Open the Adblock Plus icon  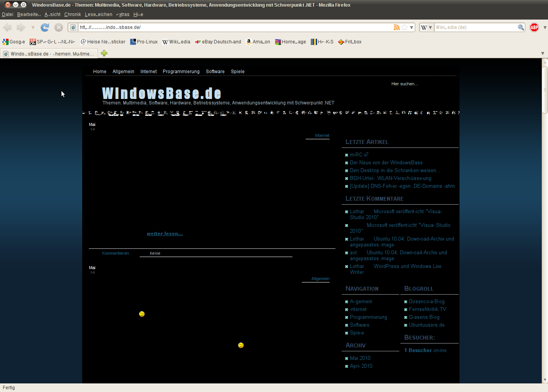point(534,27)
